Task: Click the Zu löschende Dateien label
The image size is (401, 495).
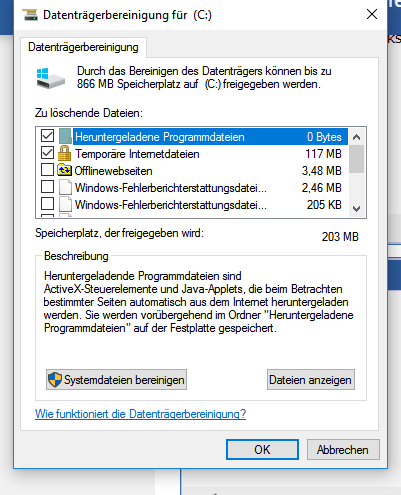Action: [89, 113]
